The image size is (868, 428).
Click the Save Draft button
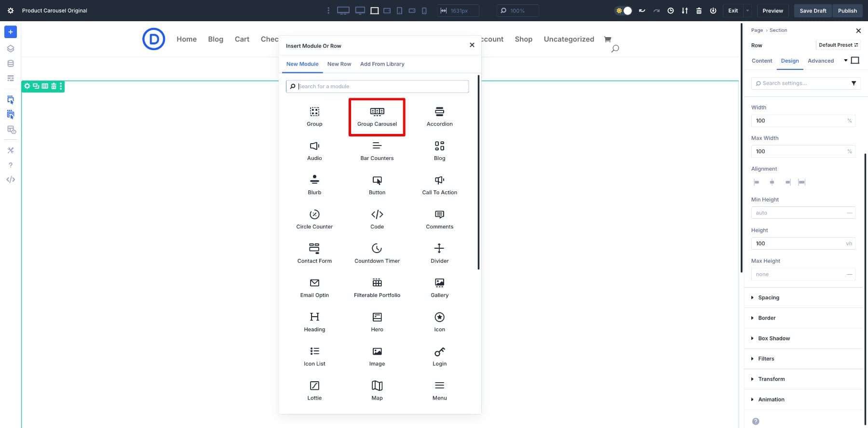(x=813, y=11)
